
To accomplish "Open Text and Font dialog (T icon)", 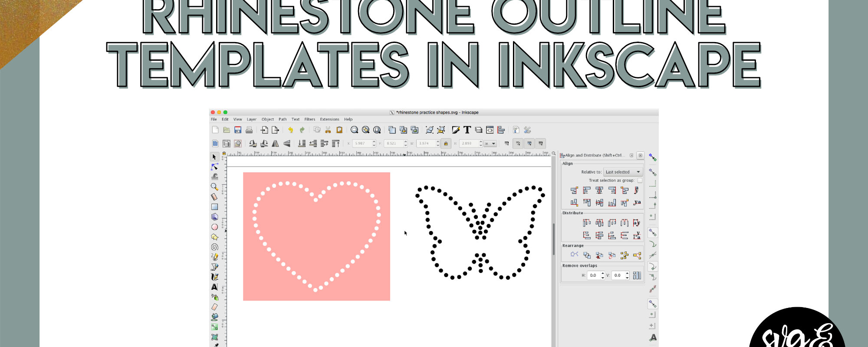I will [467, 130].
